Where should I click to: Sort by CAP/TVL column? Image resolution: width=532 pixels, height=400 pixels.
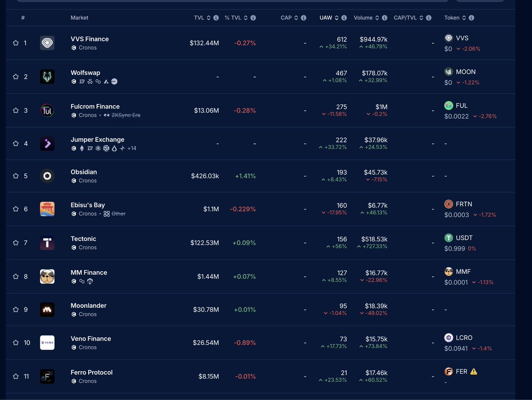tap(409, 18)
